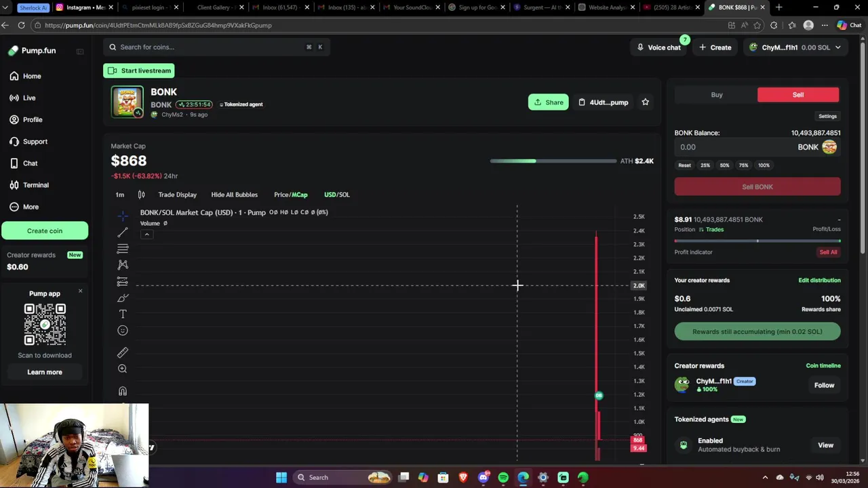This screenshot has height=488, width=868.
Task: Open the 1m timeframe dropdown
Action: pos(120,195)
